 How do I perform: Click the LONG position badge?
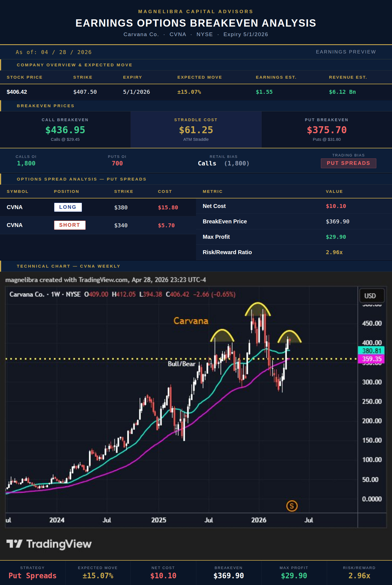tap(68, 207)
